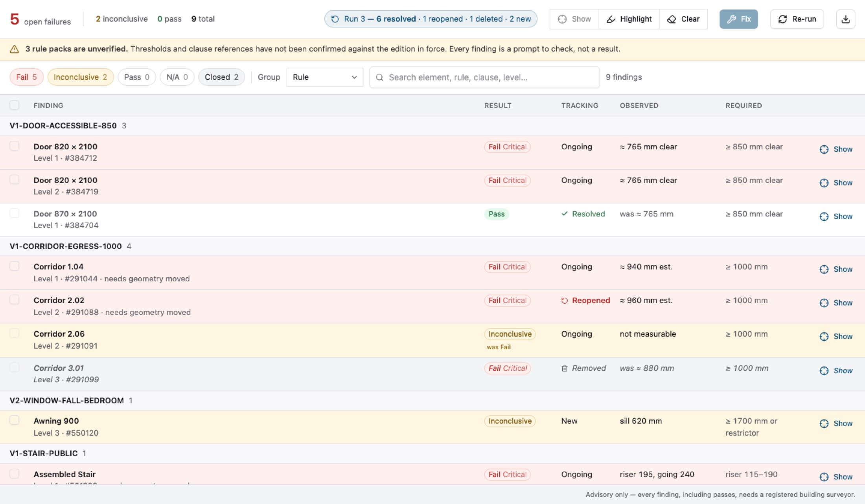Image resolution: width=865 pixels, height=504 pixels.
Task: Tick checkbox for Door 870 × 2100
Action: (15, 213)
